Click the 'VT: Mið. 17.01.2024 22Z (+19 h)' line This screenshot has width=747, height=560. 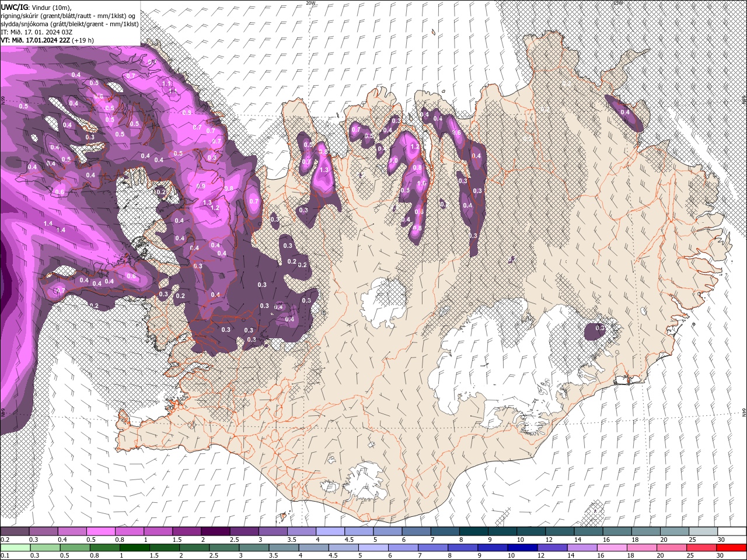(x=47, y=40)
